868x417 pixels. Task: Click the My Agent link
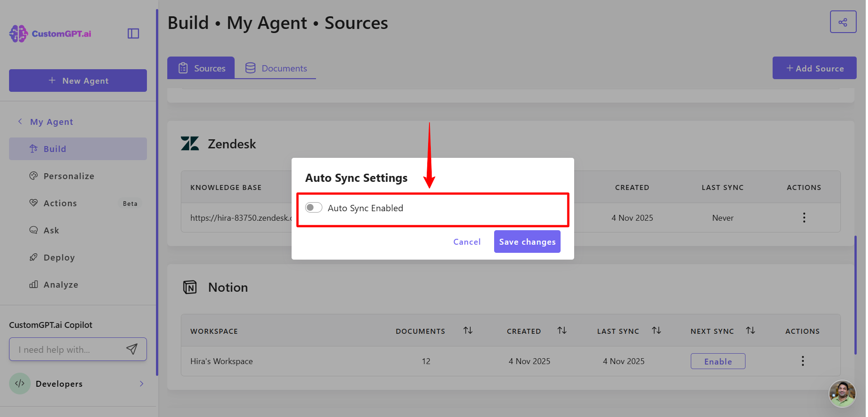point(52,122)
